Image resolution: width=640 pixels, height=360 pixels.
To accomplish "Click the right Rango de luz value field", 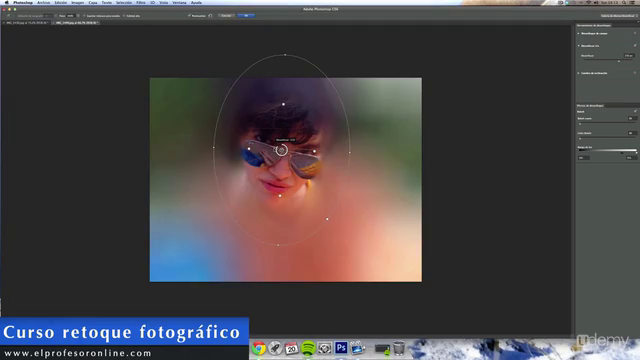I will coord(631,158).
